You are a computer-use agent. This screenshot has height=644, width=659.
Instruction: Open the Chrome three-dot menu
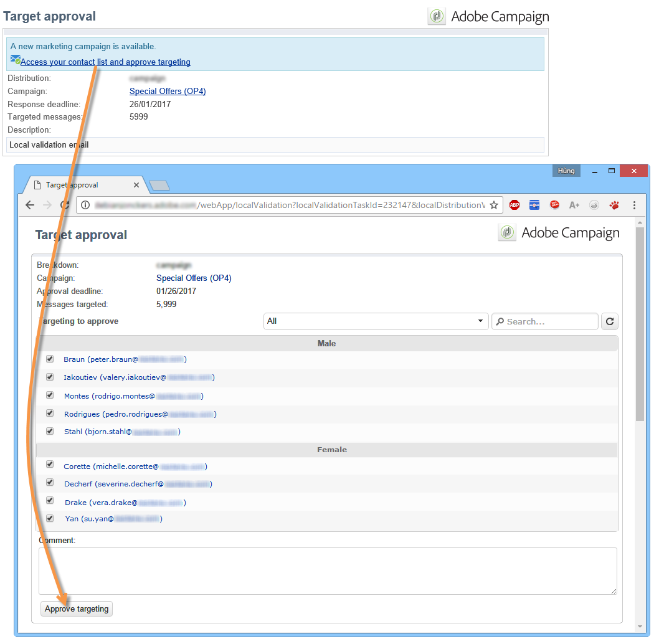[634, 205]
